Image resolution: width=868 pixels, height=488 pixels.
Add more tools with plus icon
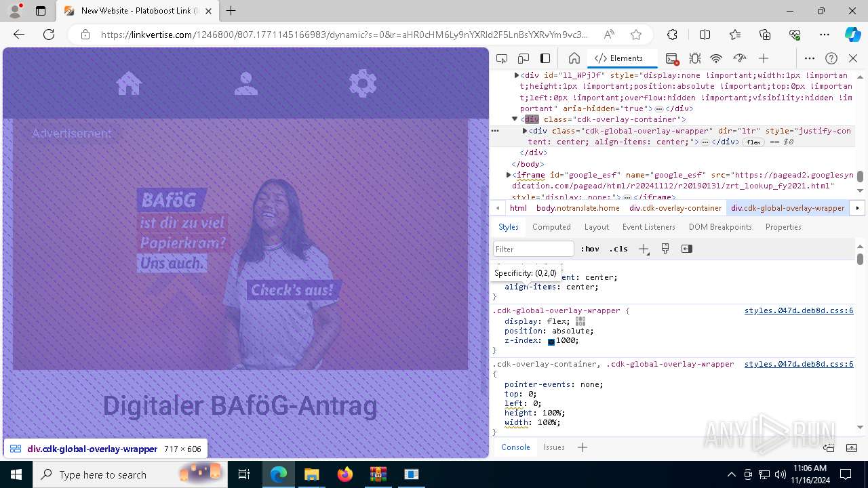(764, 58)
